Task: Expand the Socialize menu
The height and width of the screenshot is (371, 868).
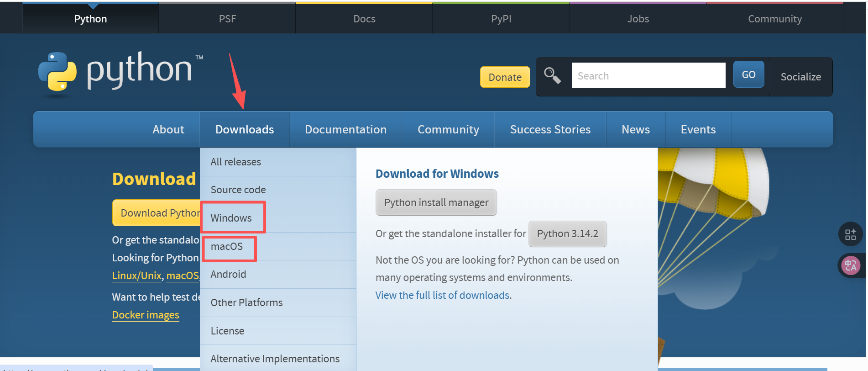Action: click(801, 77)
